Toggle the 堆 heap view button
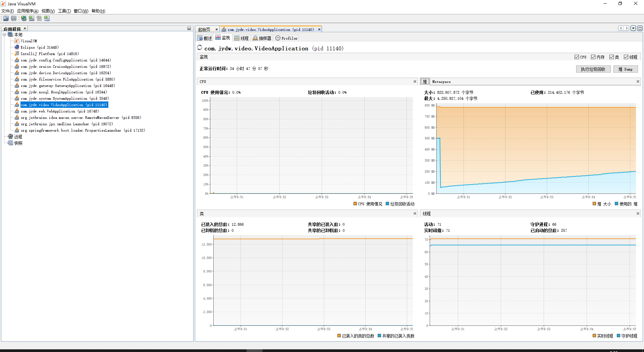 pyautogui.click(x=425, y=82)
